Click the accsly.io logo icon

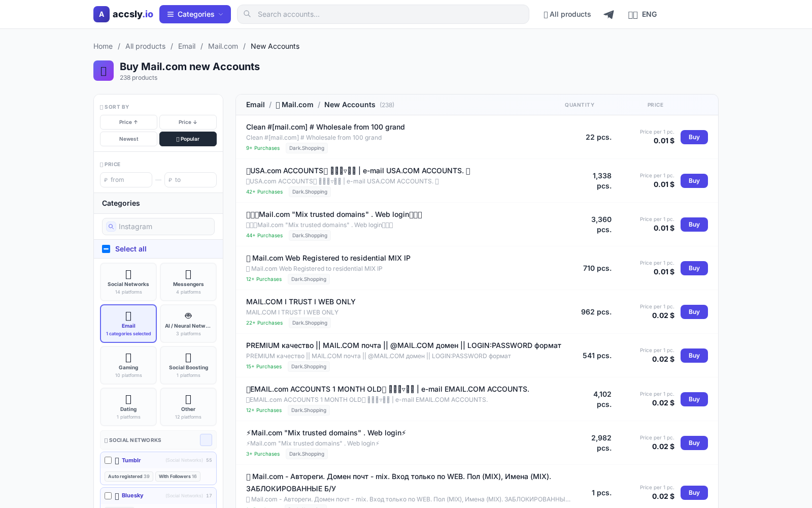click(101, 14)
